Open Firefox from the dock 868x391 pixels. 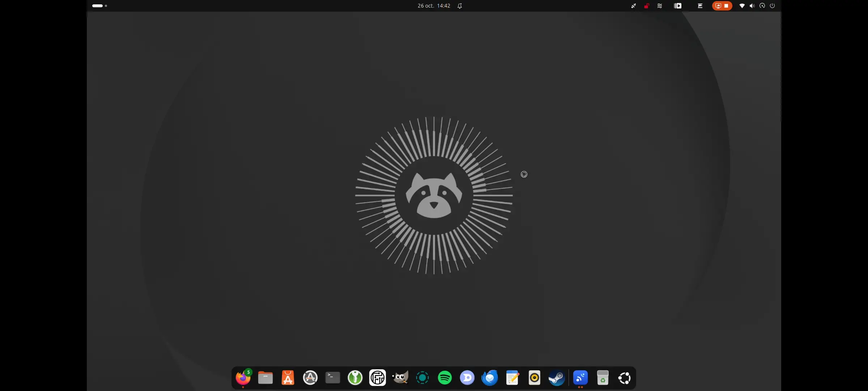point(243,378)
